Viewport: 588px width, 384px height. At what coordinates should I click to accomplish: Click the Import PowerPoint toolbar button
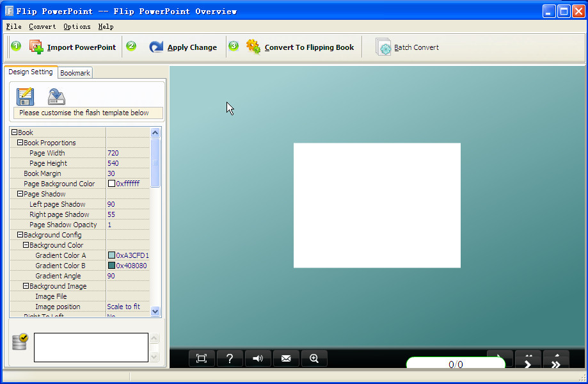coord(73,47)
